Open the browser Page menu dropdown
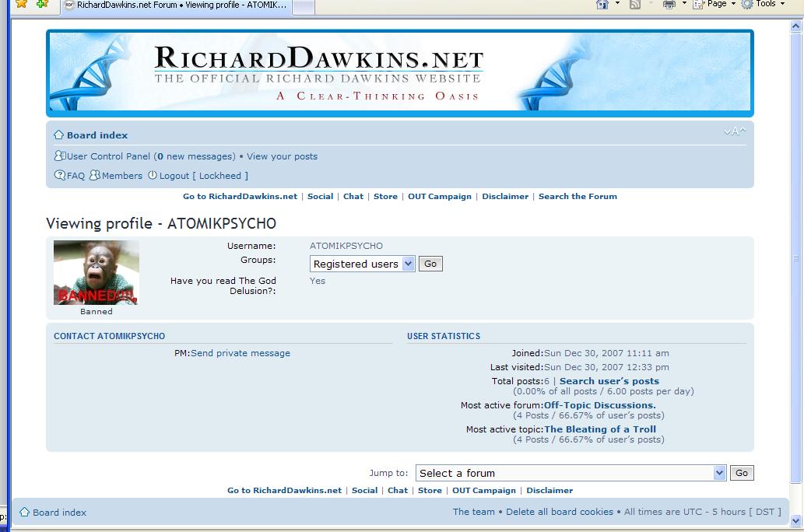 click(x=716, y=4)
